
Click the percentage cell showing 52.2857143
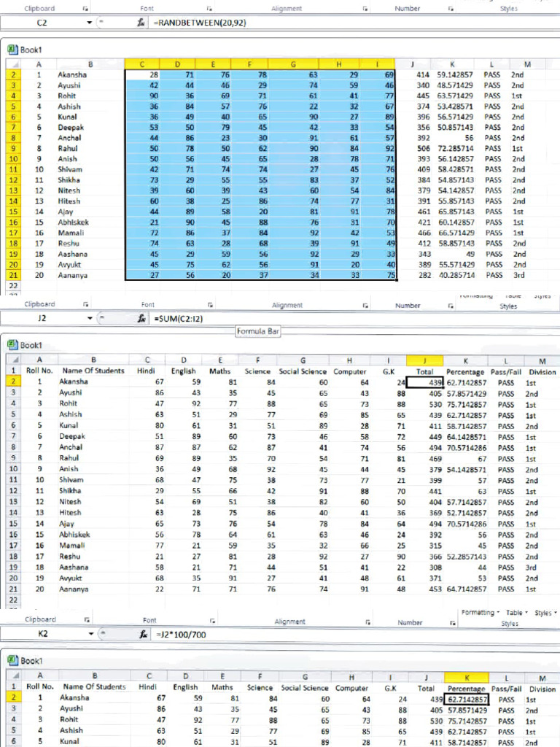466,557
